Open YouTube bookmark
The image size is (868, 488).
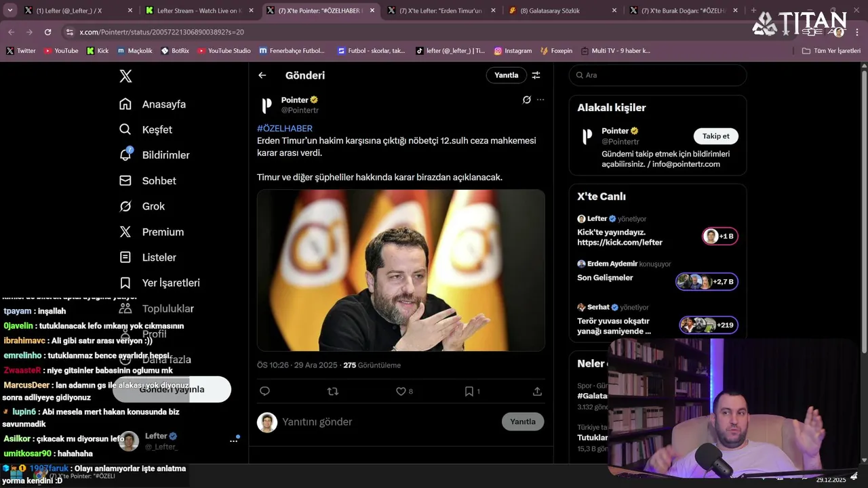[61, 51]
